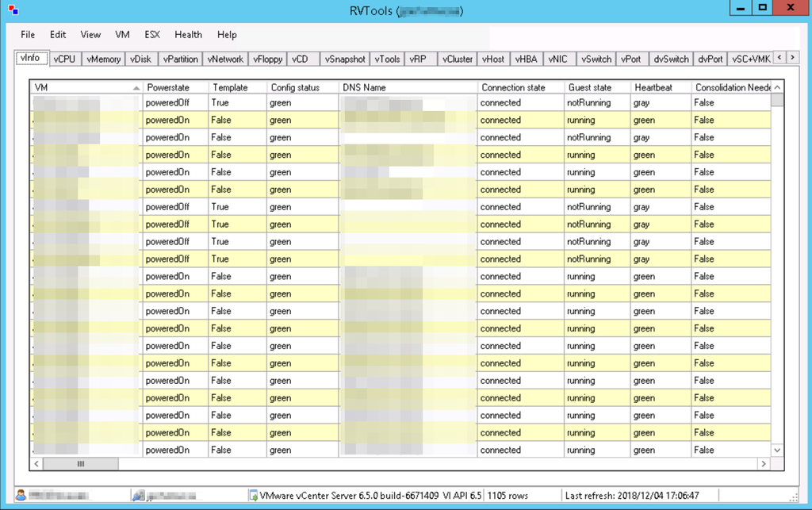This screenshot has height=510, width=812.
Task: Switch to the vTools tab
Action: coord(387,59)
